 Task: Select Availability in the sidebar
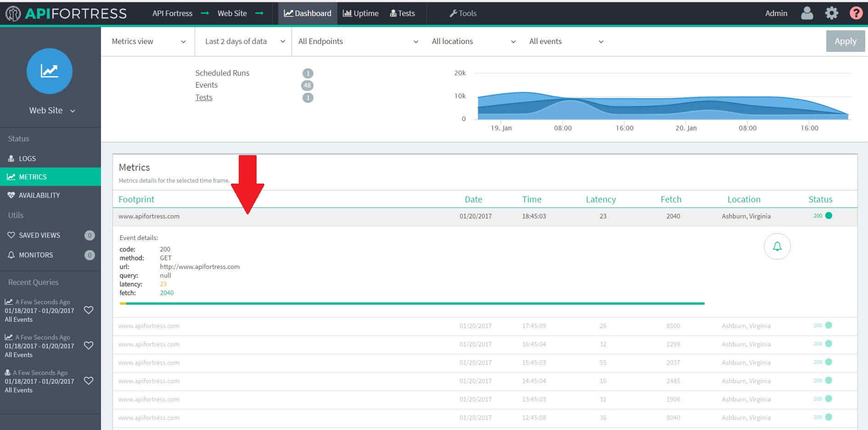(39, 195)
